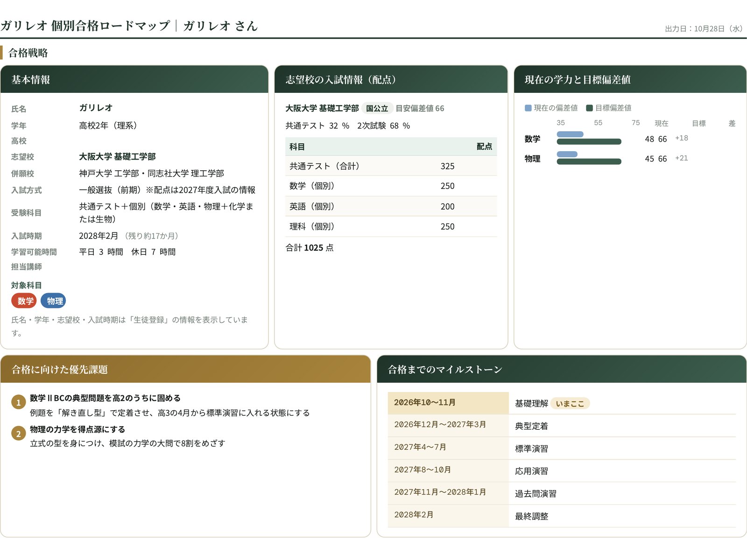This screenshot has height=560, width=747.
Task: Click the 平日 3 時間 study time value
Action: click(101, 252)
